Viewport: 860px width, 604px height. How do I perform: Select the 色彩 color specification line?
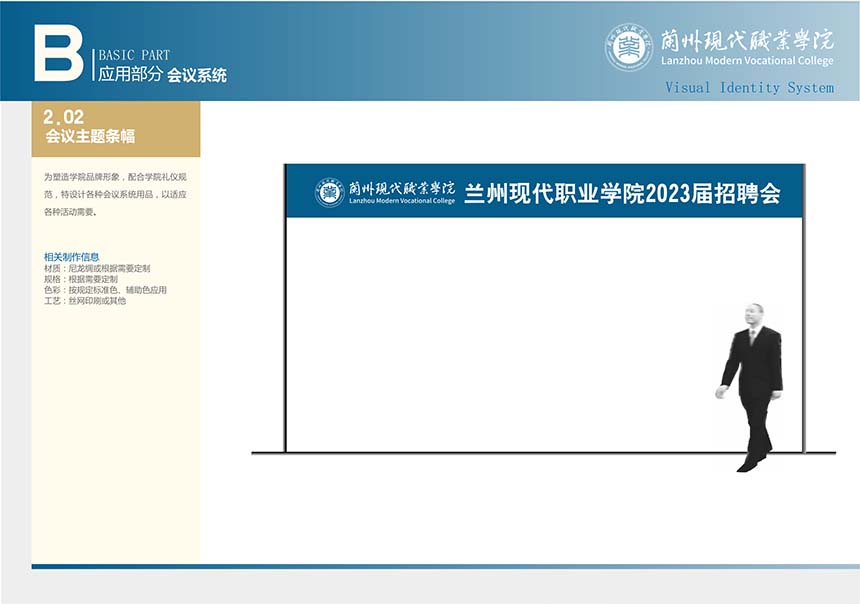point(105,290)
